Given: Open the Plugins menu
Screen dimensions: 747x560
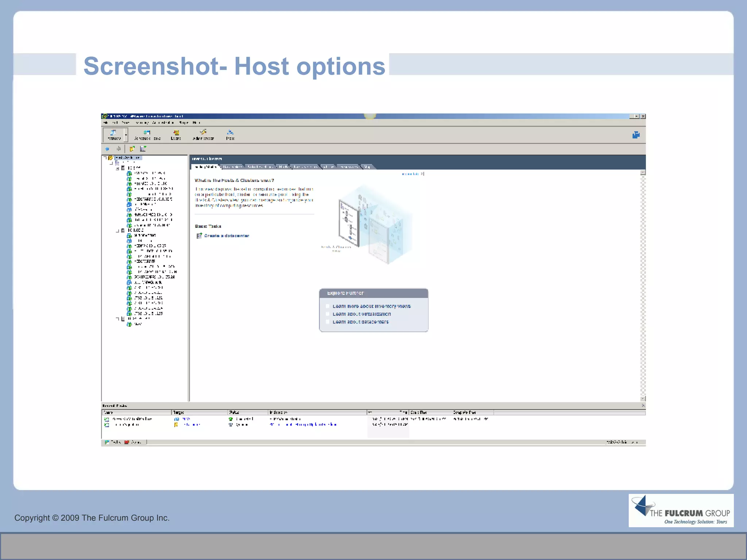Looking at the screenshot, I should (x=184, y=123).
